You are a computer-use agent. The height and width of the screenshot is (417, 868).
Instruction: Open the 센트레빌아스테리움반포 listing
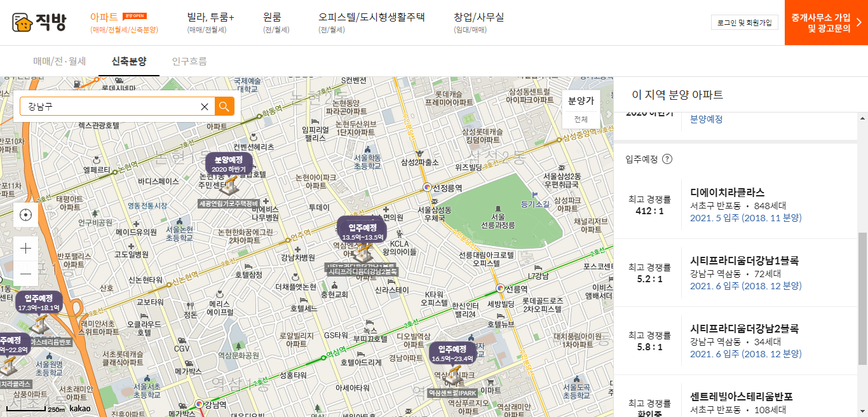click(x=735, y=396)
